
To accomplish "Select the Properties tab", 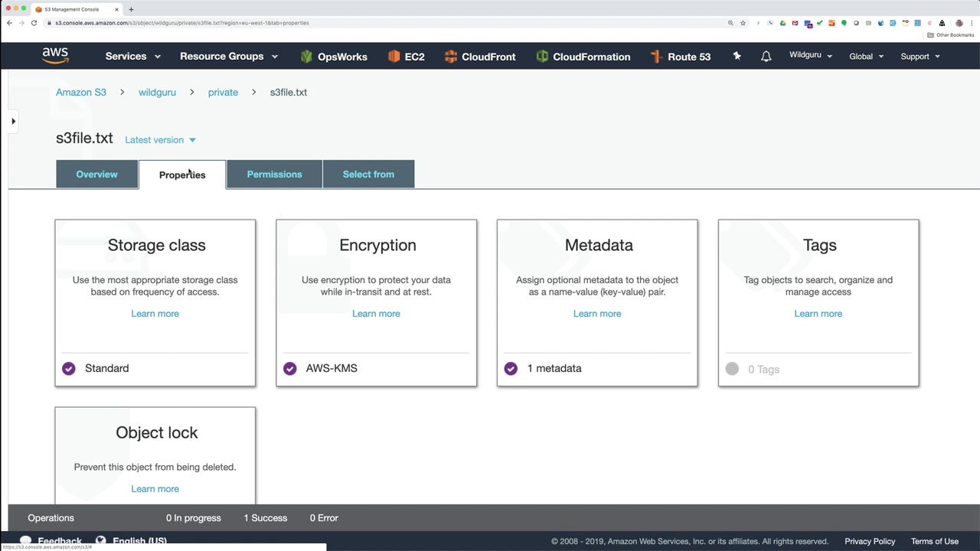I will (x=182, y=174).
